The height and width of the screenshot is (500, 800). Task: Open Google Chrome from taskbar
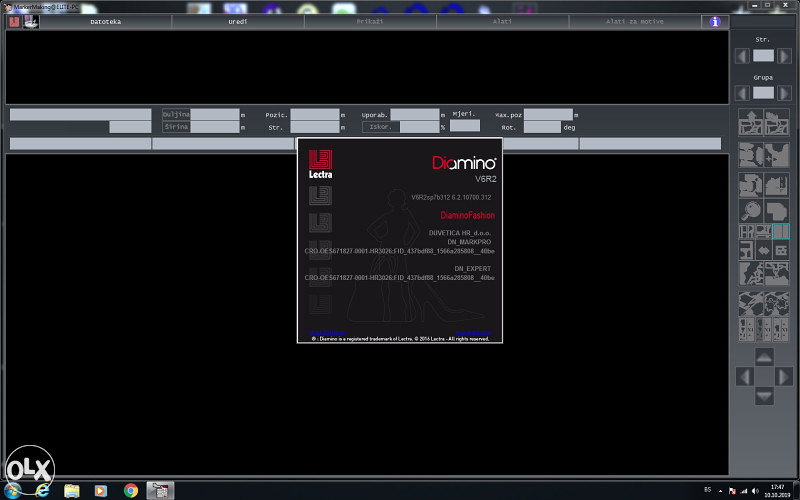[131, 491]
